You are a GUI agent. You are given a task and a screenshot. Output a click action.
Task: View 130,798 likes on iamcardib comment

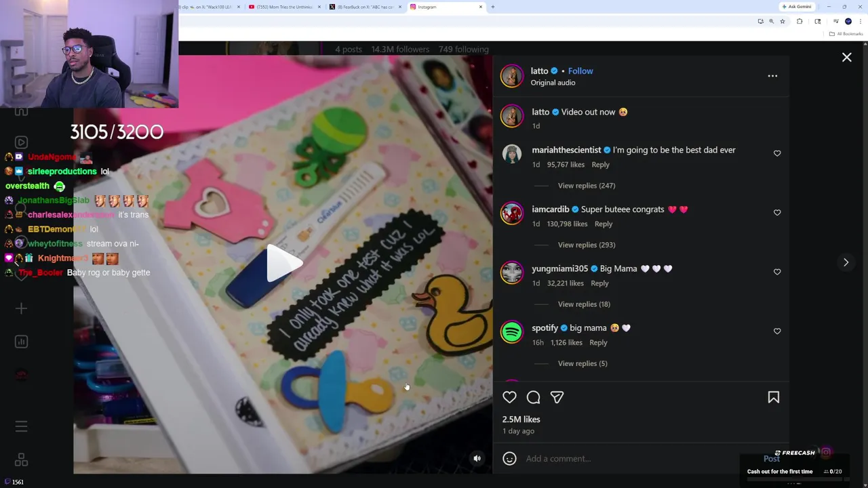coord(567,224)
